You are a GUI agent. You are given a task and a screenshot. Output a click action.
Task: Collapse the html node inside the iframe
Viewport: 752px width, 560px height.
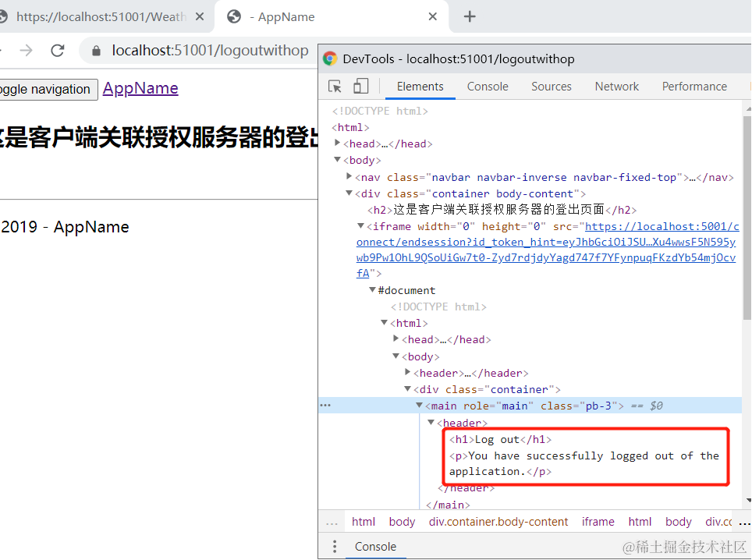pyautogui.click(x=384, y=322)
